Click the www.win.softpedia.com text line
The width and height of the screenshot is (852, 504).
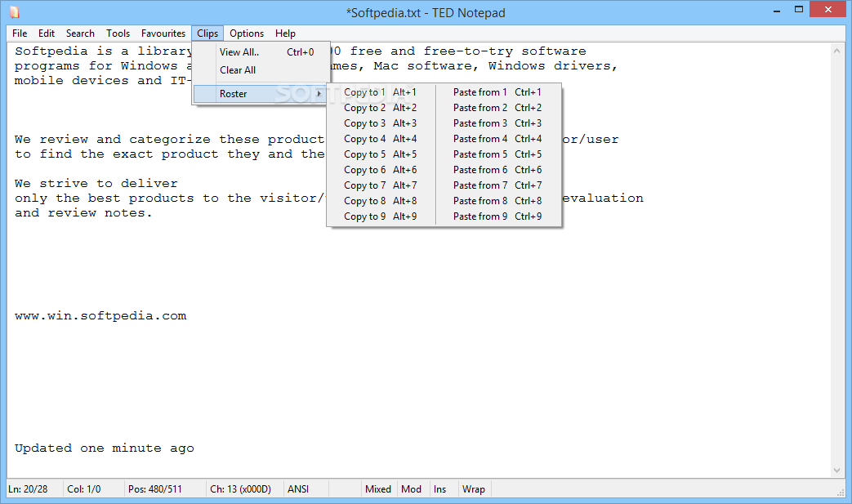click(x=100, y=315)
